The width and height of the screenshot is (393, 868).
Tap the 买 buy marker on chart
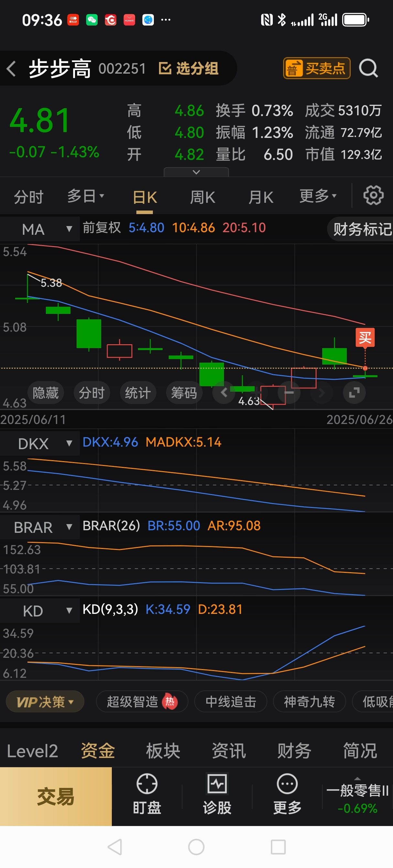pyautogui.click(x=365, y=337)
